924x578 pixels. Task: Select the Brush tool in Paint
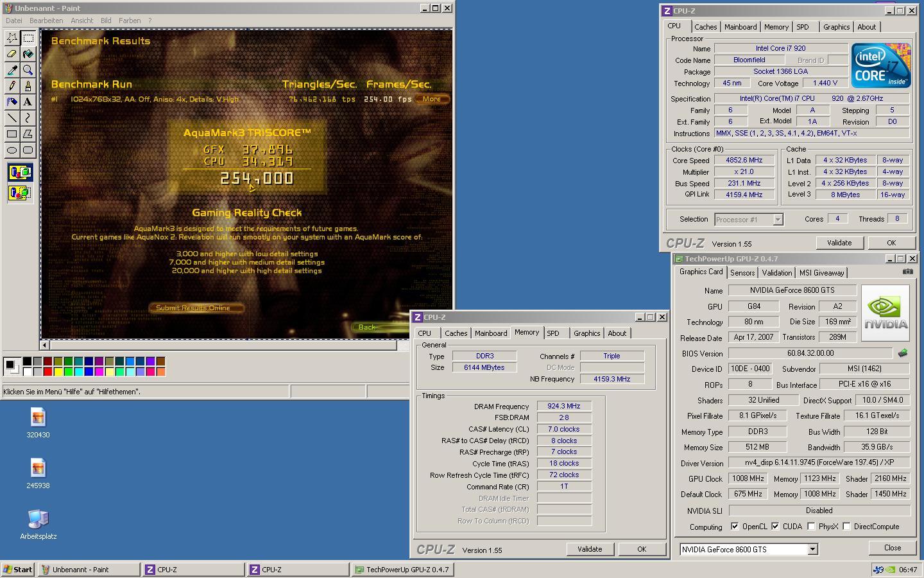coord(28,86)
